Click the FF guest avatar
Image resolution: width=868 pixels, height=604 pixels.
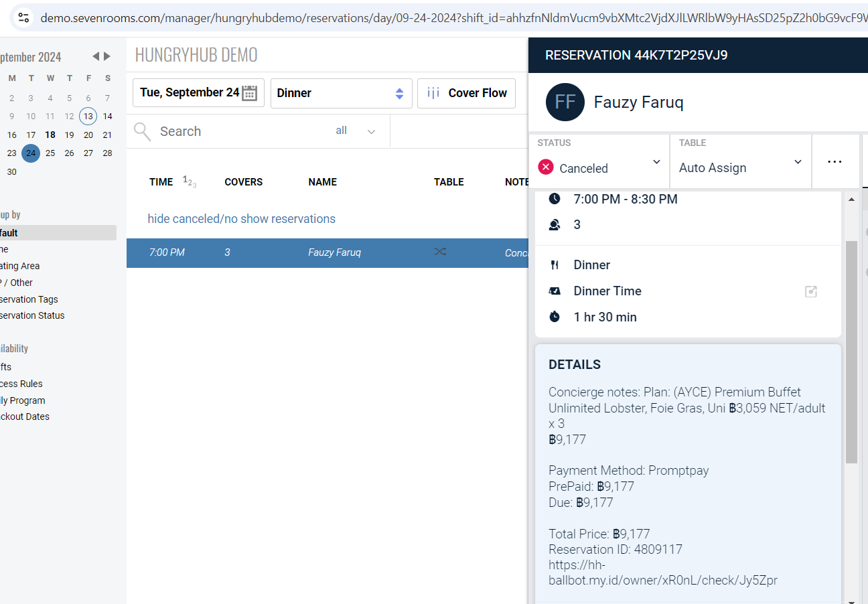click(565, 102)
